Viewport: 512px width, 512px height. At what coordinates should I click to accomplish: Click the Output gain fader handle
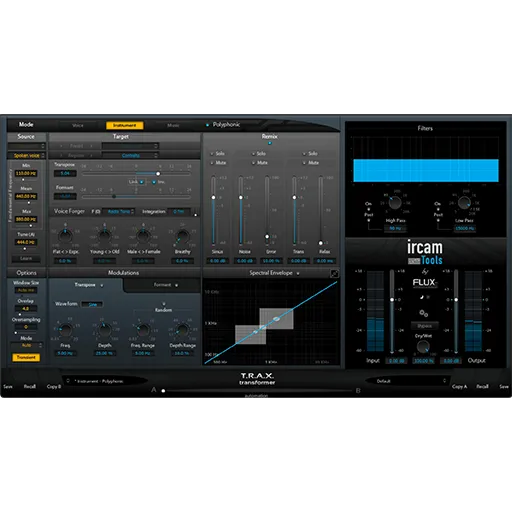[x=456, y=300]
